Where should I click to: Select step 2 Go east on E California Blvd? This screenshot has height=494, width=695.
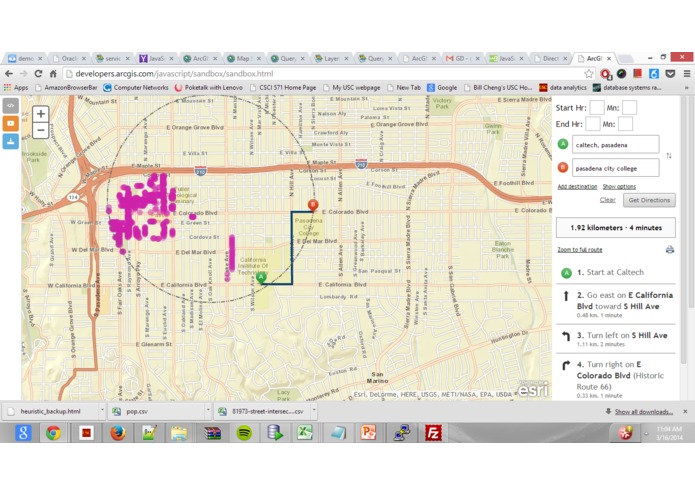click(x=616, y=304)
